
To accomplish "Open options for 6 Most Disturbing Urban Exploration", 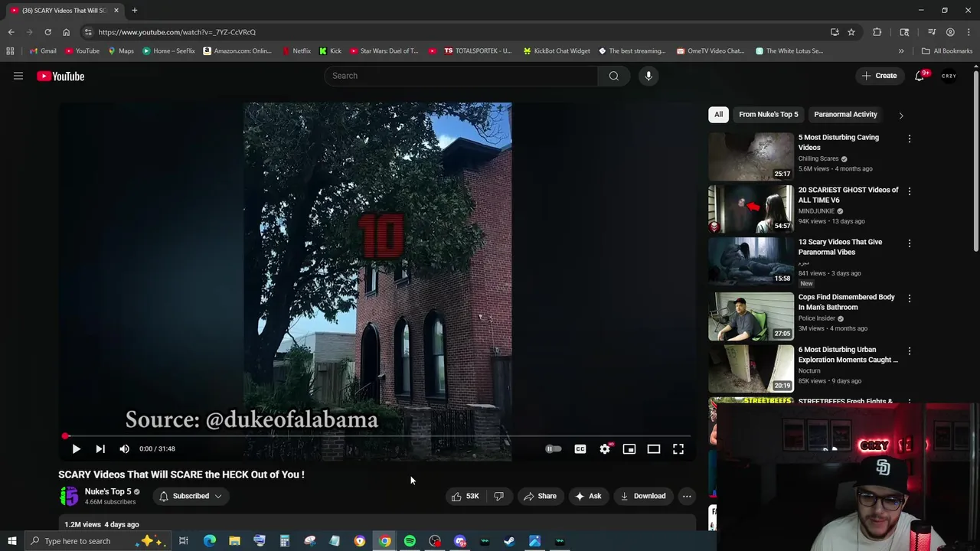I will point(910,351).
